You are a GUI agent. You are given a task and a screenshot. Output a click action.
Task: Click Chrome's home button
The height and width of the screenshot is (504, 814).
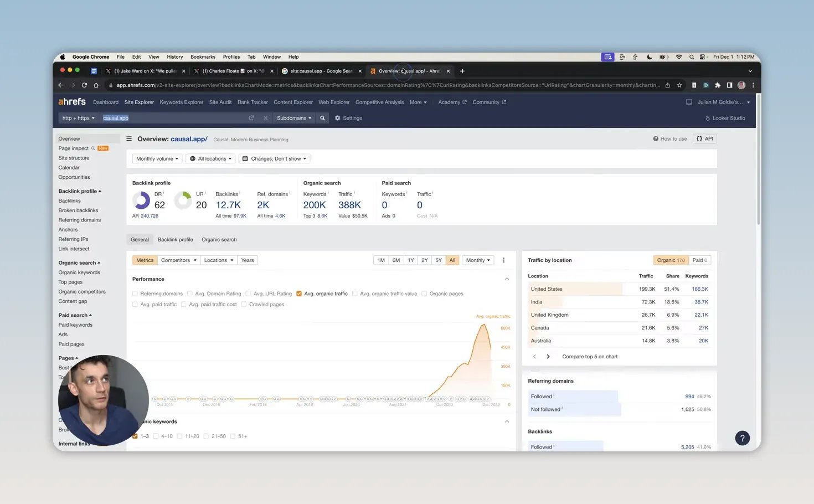96,85
